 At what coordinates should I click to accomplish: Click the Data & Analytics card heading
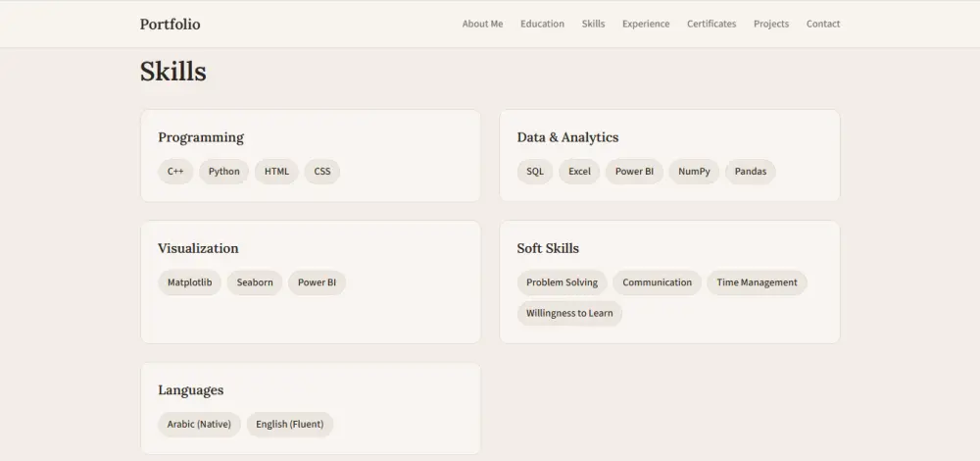tap(567, 137)
